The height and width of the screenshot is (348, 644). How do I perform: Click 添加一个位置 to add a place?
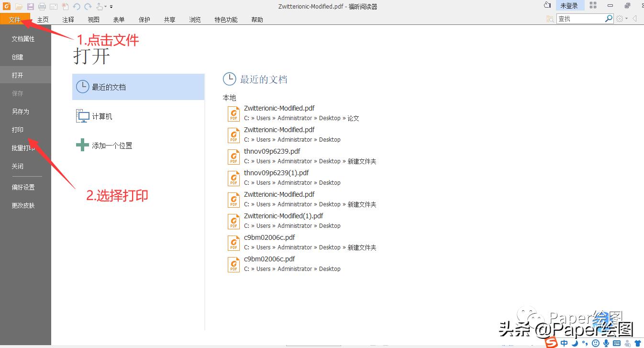[112, 145]
